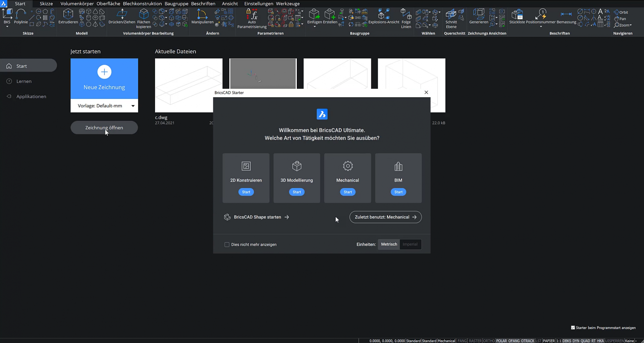Uncheck Starter beim Programmstart anzeigen
Viewport: 644px width, 343px height.
[x=573, y=328]
